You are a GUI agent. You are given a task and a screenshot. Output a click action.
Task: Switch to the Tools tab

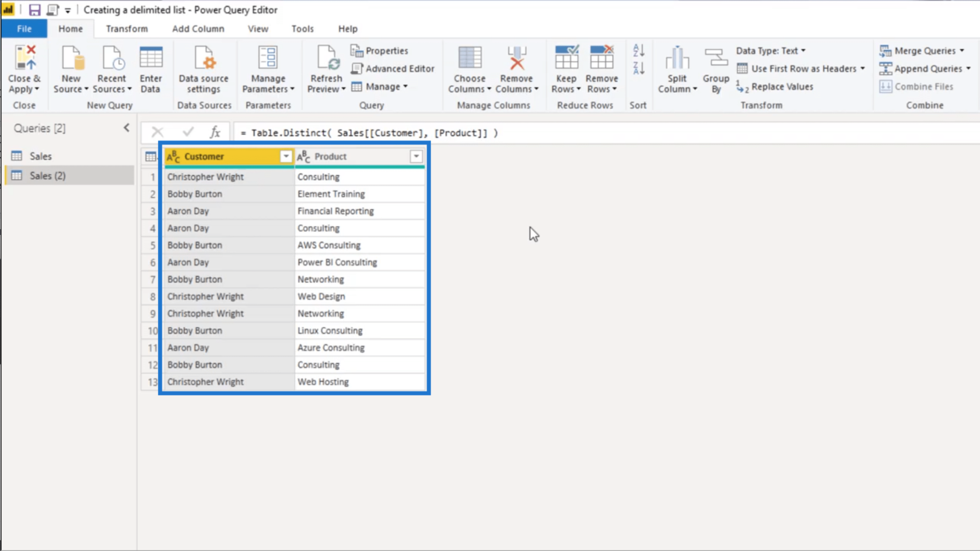tap(303, 29)
